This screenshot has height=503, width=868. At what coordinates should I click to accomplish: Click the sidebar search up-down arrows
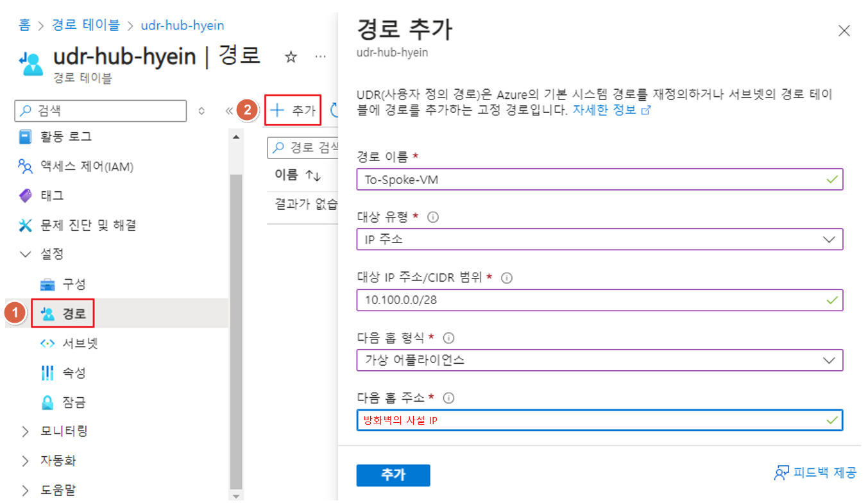pos(201,110)
